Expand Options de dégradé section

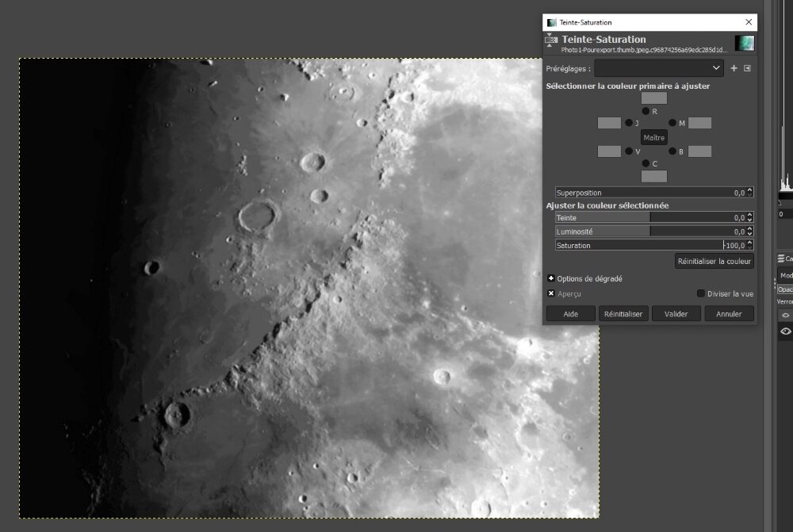[x=551, y=278]
